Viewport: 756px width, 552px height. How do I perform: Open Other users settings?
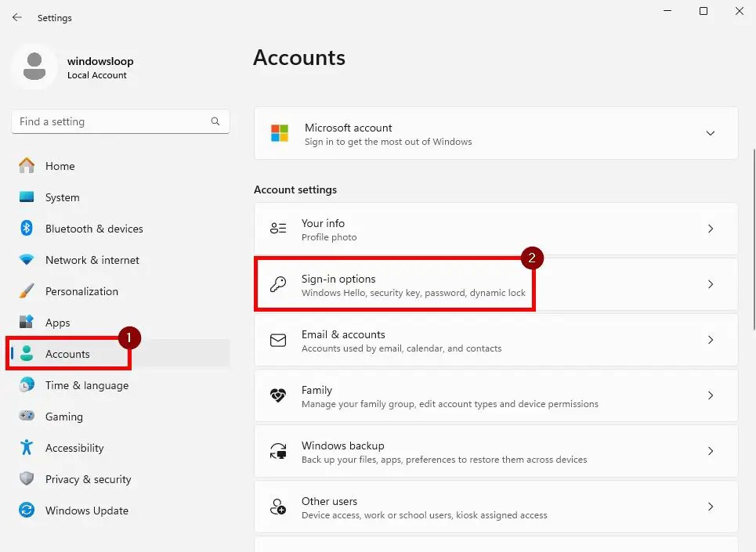point(496,507)
